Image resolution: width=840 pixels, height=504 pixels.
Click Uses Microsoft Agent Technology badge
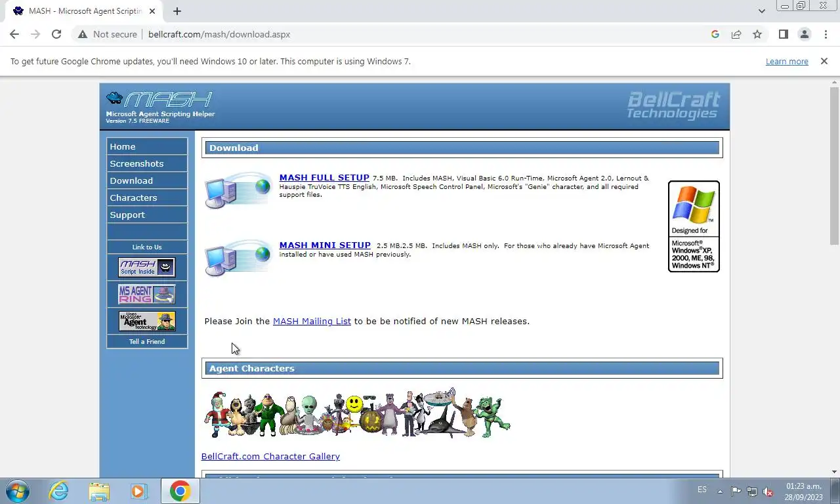pyautogui.click(x=147, y=321)
